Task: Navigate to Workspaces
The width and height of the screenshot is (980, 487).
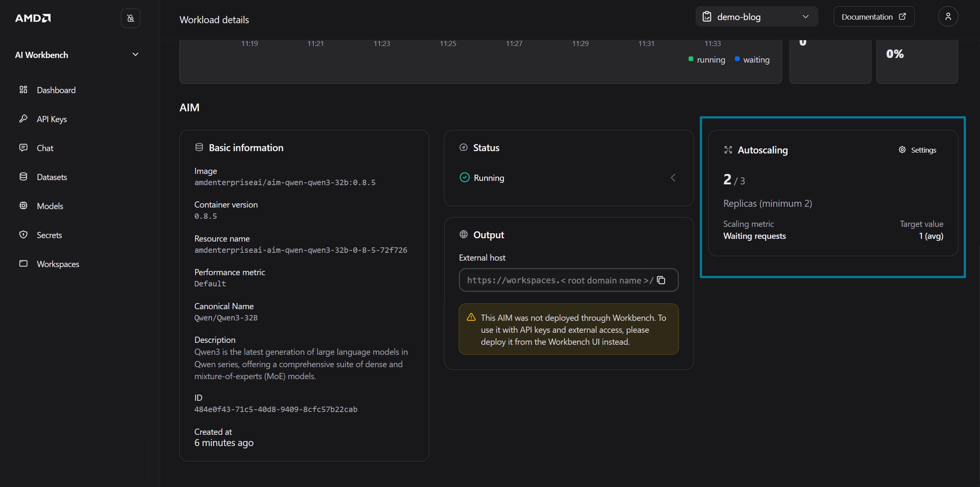Action: pyautogui.click(x=58, y=264)
